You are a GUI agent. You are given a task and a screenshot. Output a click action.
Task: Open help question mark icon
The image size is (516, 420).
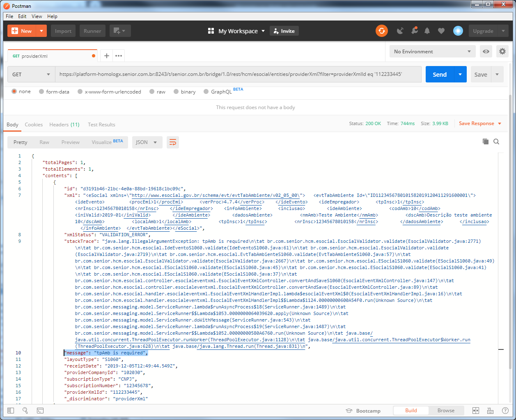click(x=505, y=411)
